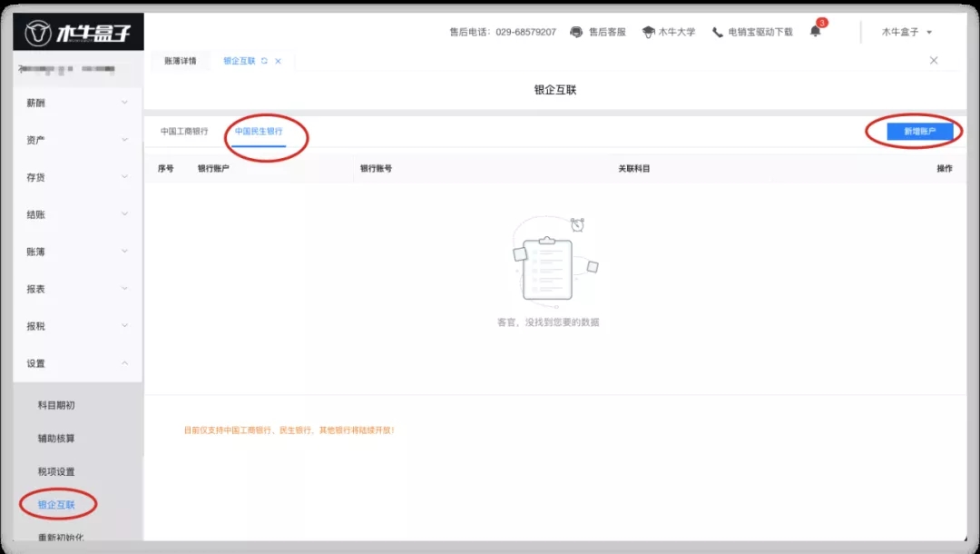Open 银企互联 in sidebar
Viewport: 980px width, 554px height.
pos(56,505)
